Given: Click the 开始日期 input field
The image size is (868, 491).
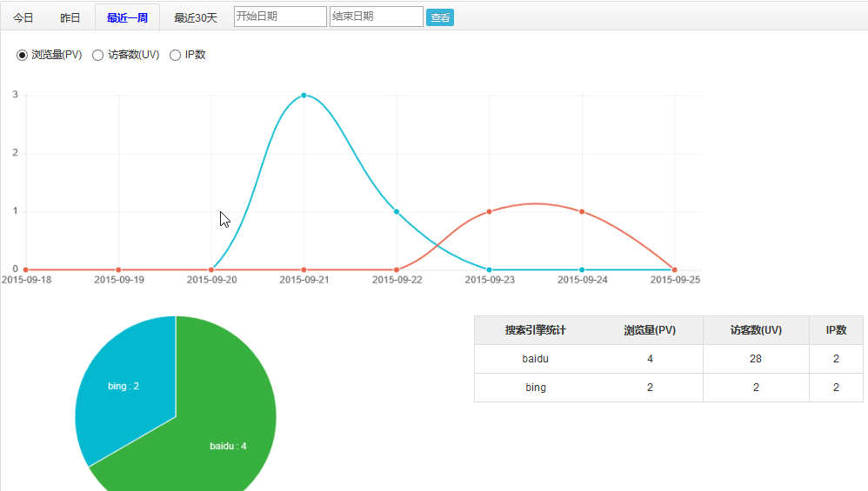Looking at the screenshot, I should point(280,17).
